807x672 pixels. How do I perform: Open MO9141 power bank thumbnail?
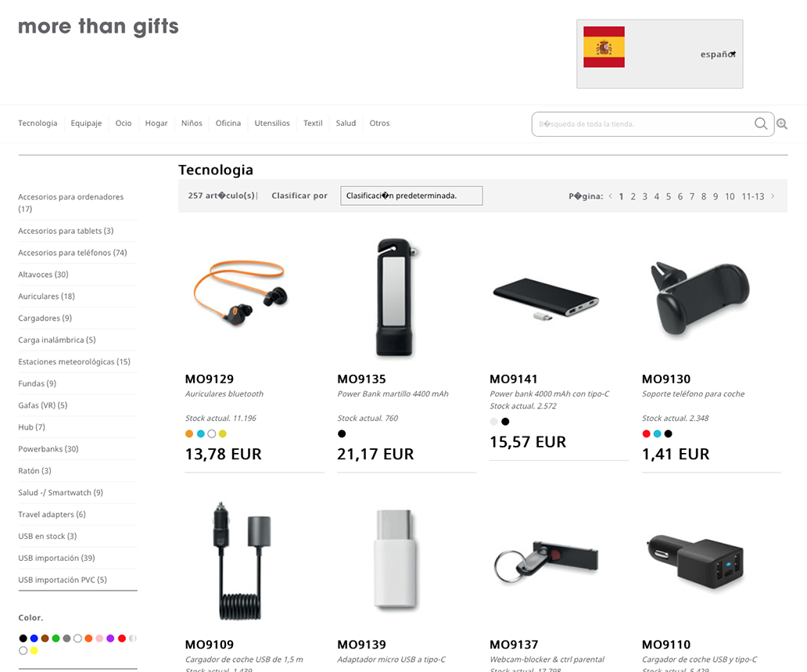click(546, 299)
